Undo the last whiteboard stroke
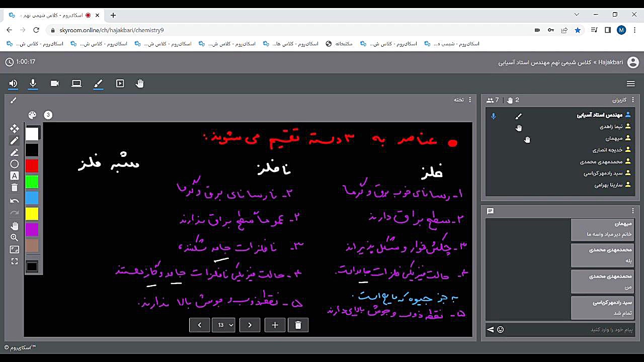The image size is (644, 362). click(15, 201)
